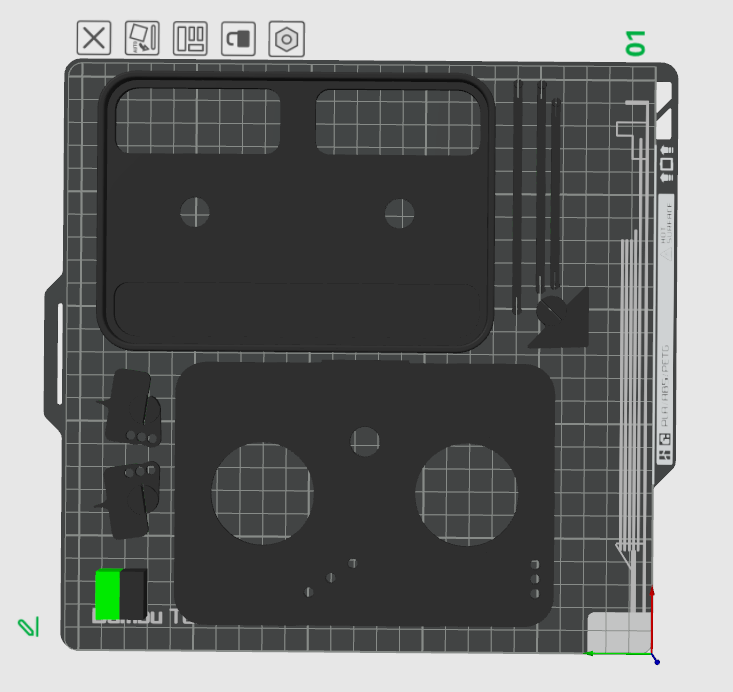The image size is (733, 692).
Task: Toggle the plate lock icon
Action: coord(238,39)
